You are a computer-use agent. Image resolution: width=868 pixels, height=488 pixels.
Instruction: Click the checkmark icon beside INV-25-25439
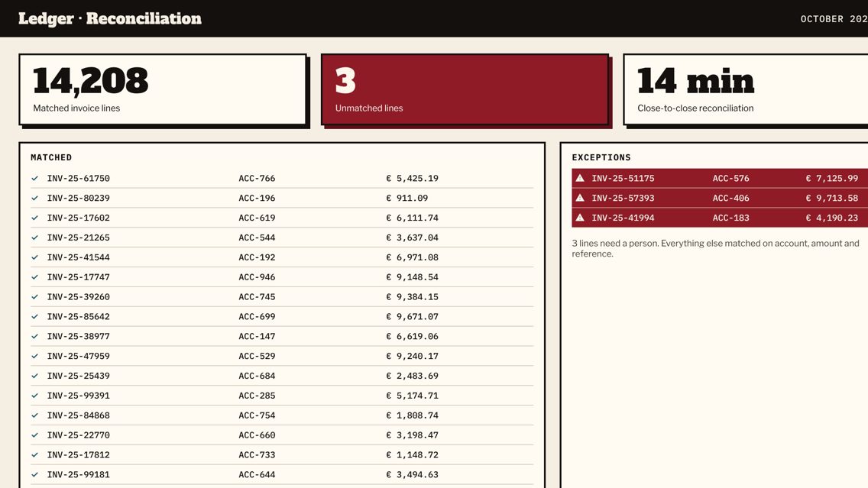click(35, 376)
